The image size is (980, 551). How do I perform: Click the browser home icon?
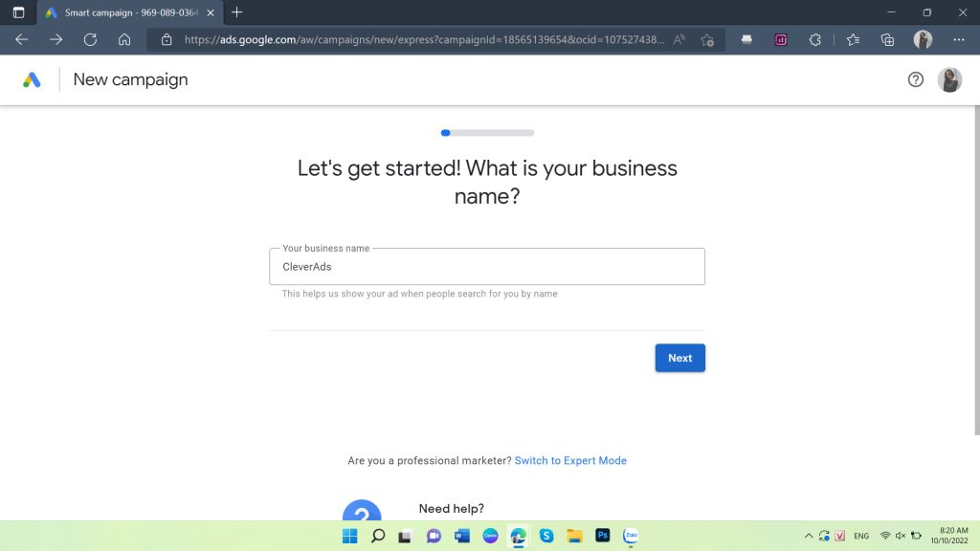tap(125, 39)
